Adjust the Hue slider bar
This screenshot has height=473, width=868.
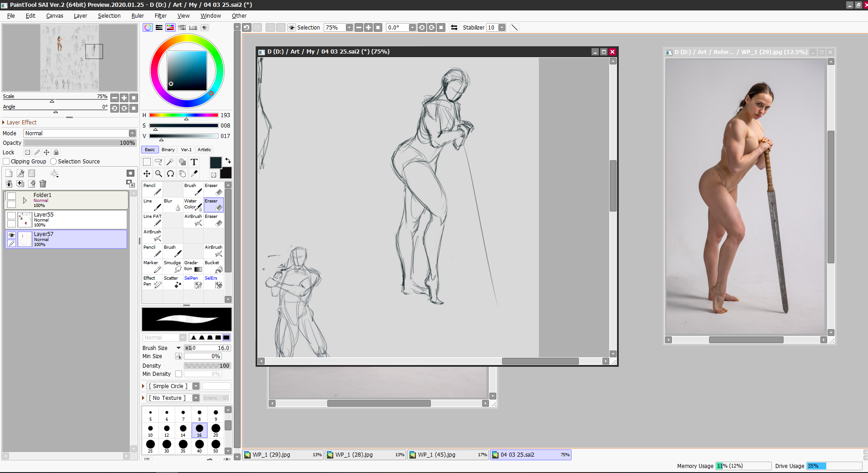pyautogui.click(x=184, y=115)
